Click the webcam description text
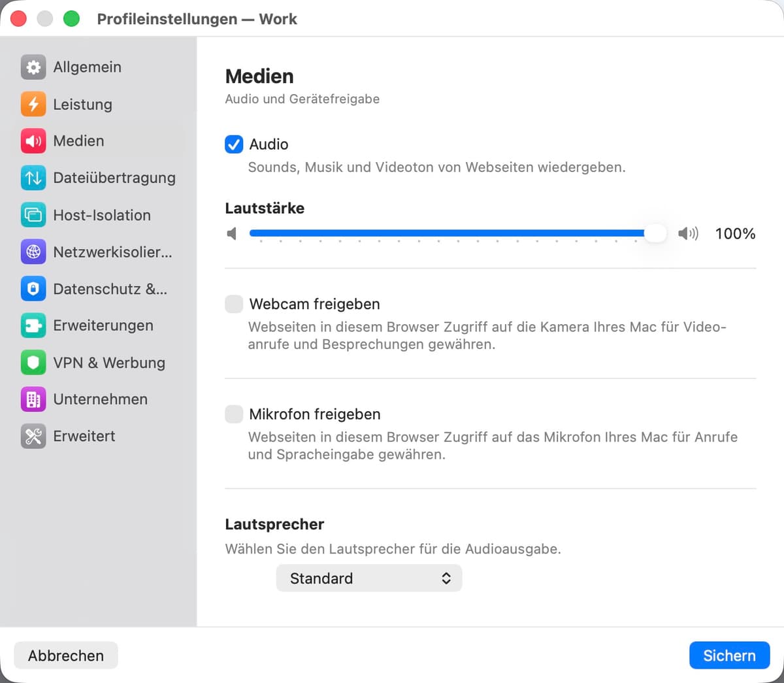 (487, 335)
